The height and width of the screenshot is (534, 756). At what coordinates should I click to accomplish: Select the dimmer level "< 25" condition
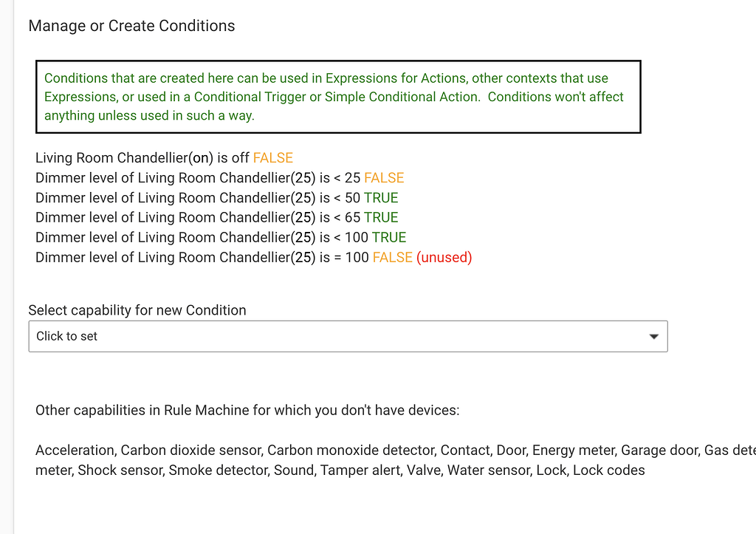click(x=198, y=178)
